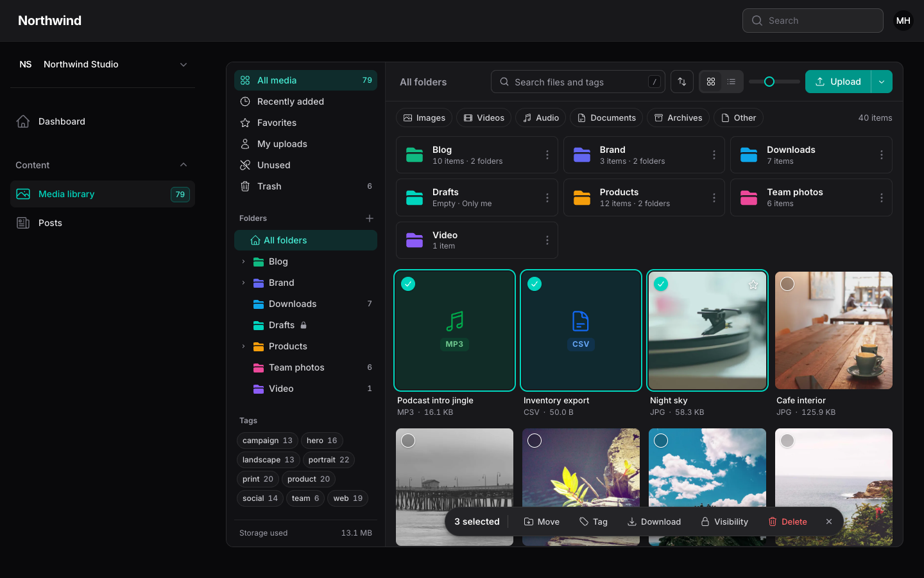This screenshot has width=924, height=578.
Task: Collapse the Content section
Action: click(184, 165)
